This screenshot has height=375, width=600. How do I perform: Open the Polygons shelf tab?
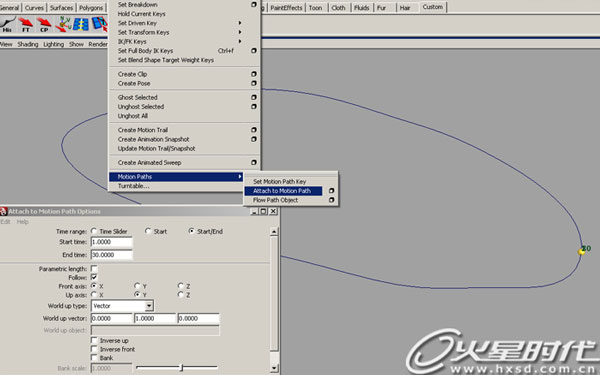pos(91,7)
